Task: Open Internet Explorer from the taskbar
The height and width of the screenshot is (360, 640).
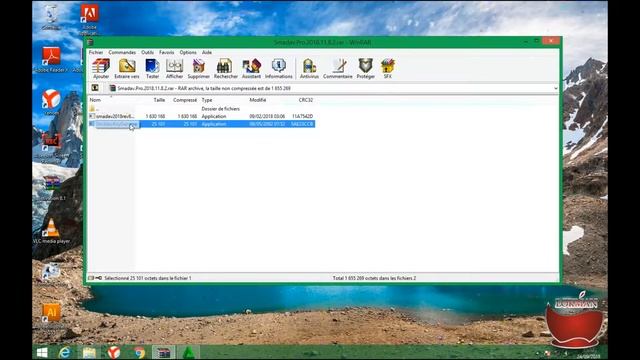Action: click(65, 352)
